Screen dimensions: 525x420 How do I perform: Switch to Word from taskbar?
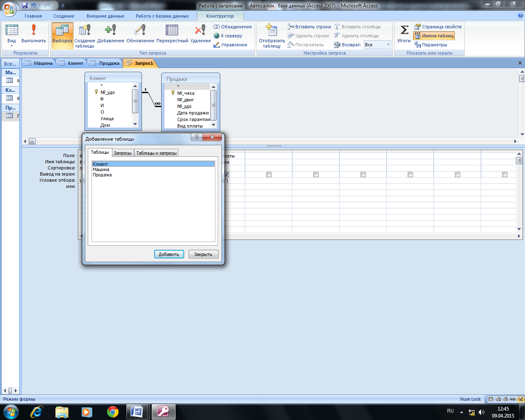coord(137,411)
